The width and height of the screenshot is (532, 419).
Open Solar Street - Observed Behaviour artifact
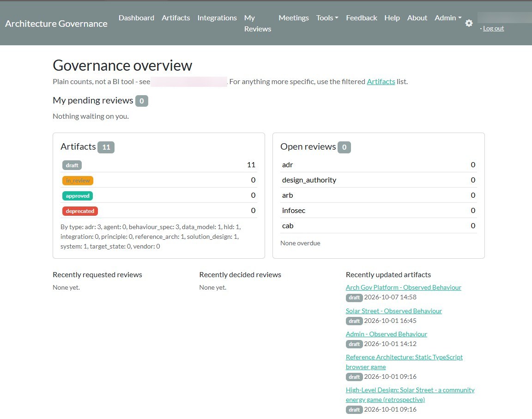pos(393,311)
